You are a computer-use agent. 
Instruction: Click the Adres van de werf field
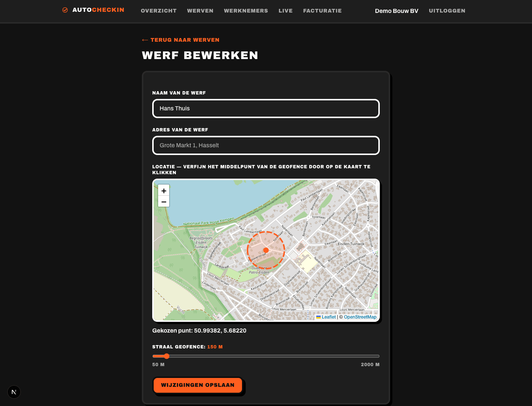[266, 145]
